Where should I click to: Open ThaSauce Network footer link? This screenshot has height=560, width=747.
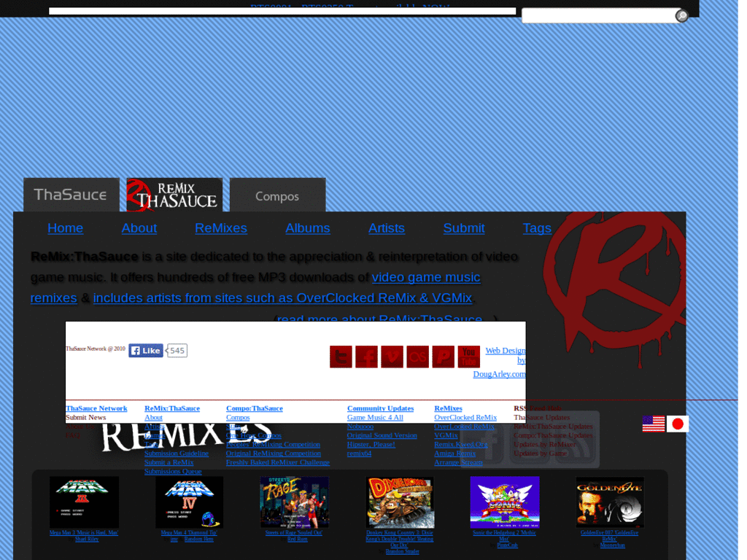[97, 408]
